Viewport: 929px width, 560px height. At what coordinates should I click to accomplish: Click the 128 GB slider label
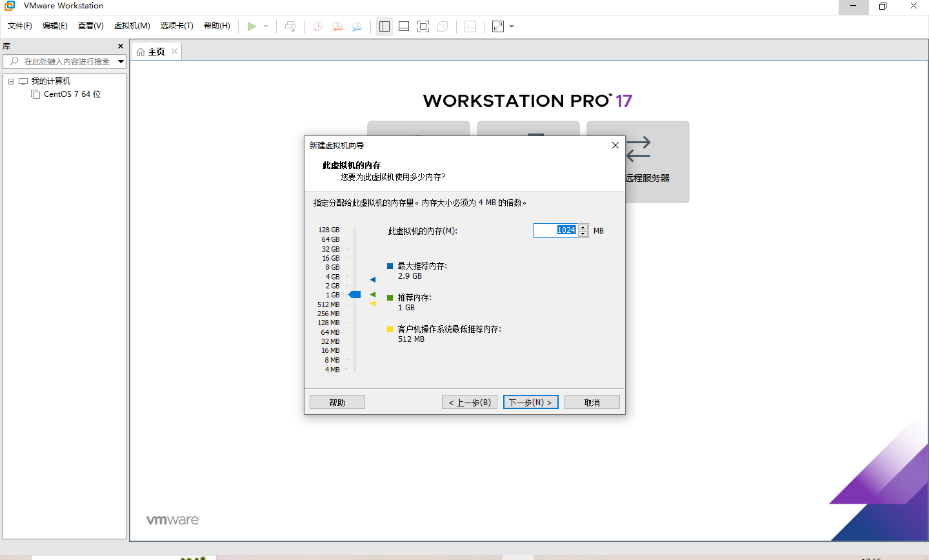coord(328,230)
